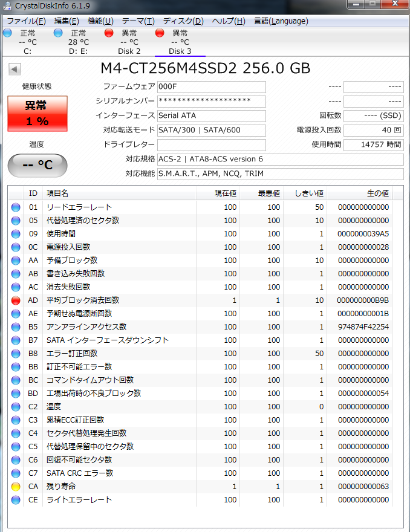
Task: Open the ヘルプ(H) menu
Action: click(229, 21)
